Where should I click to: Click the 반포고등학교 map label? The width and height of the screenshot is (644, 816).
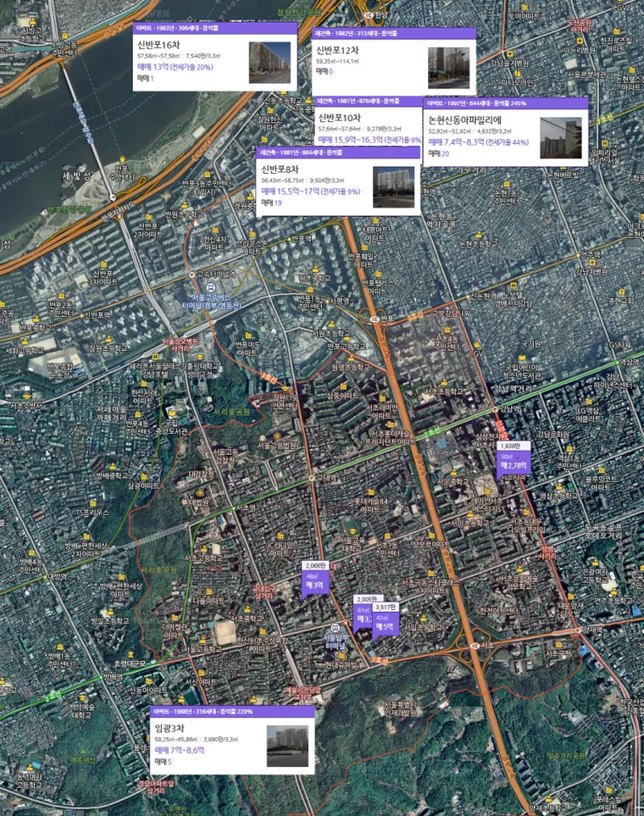point(347,347)
